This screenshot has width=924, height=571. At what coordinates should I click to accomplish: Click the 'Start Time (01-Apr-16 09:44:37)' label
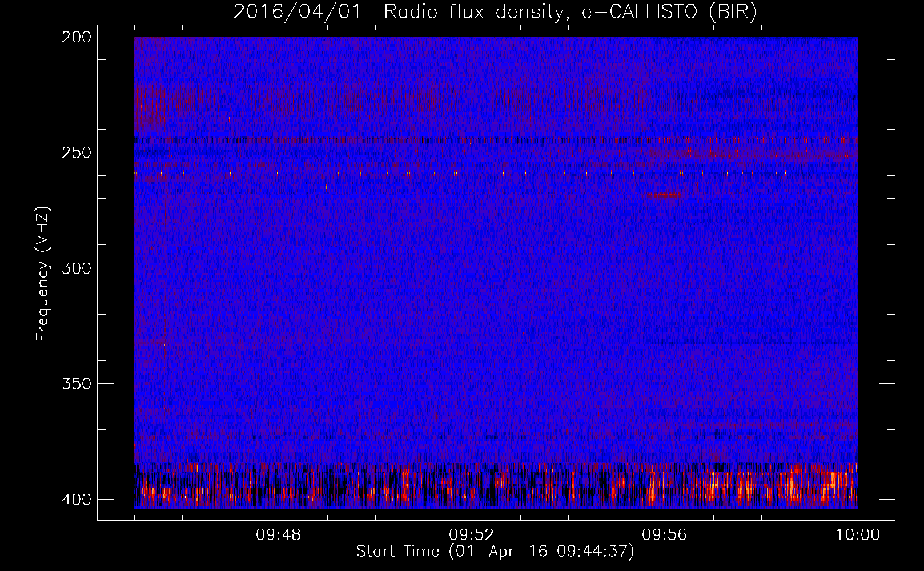coord(495,552)
